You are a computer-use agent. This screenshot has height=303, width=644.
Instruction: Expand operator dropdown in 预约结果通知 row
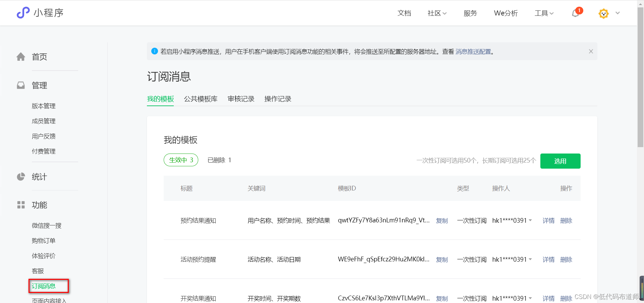click(x=530, y=221)
